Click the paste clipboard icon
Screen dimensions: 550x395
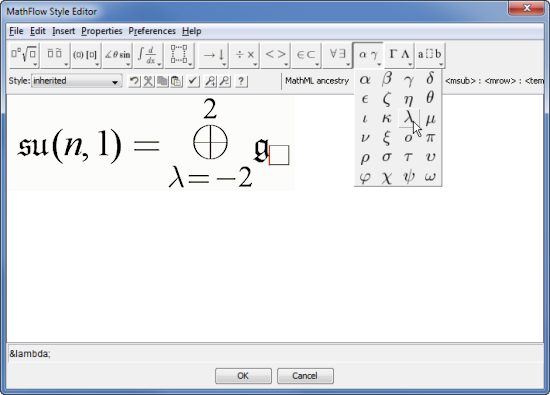[176, 81]
